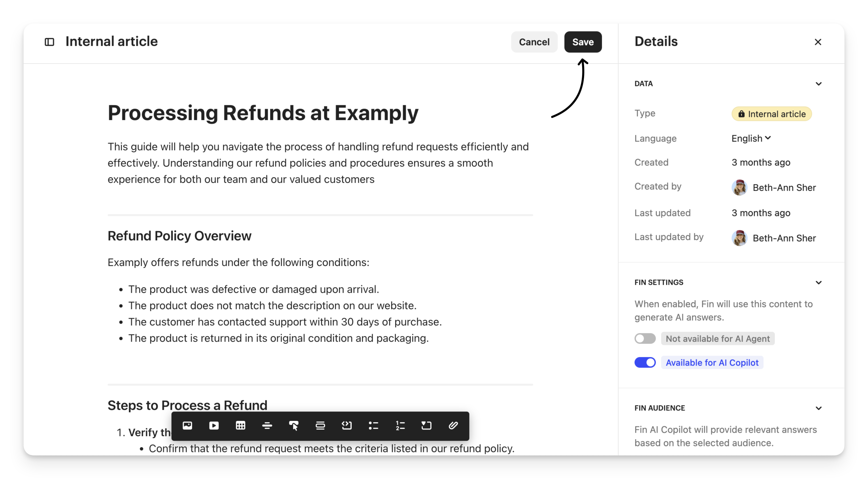The height and width of the screenshot is (479, 868).
Task: Disable the Available for AI Copilot toggle
Action: (x=645, y=362)
